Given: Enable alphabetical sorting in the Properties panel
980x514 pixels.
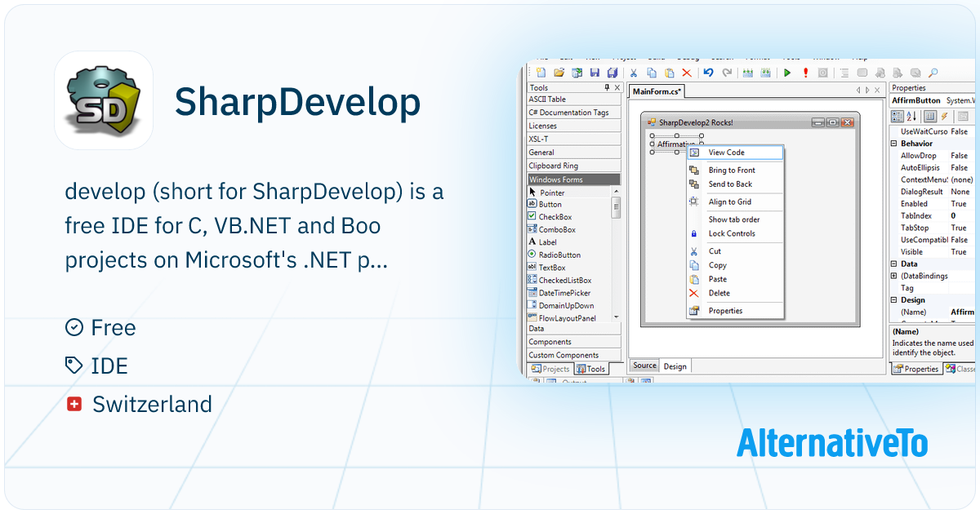Looking at the screenshot, I should (x=910, y=116).
